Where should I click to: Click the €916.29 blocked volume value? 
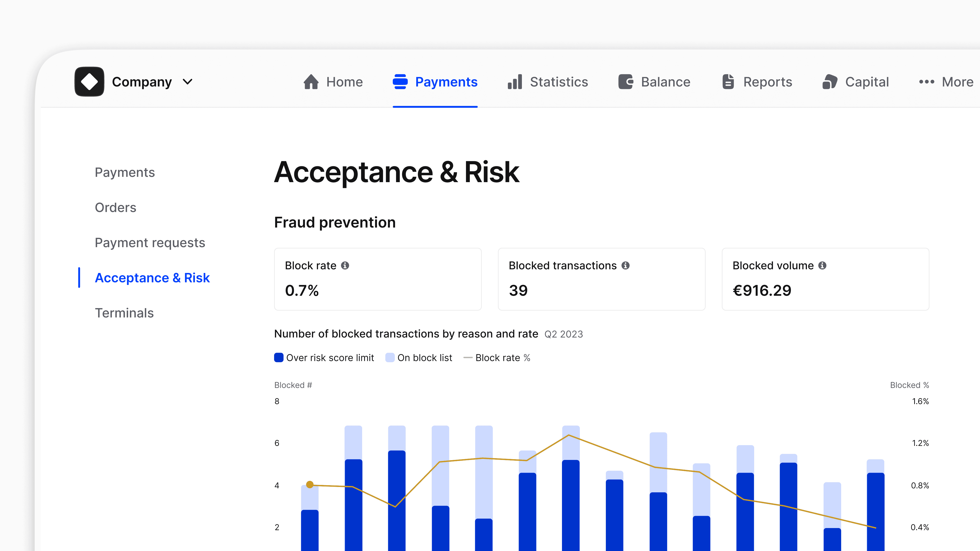click(x=762, y=291)
